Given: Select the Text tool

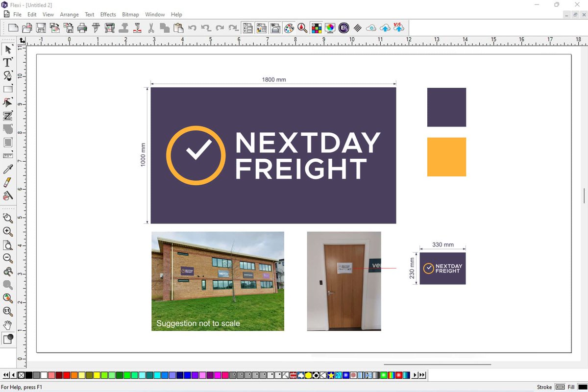Looking at the screenshot, I should point(8,62).
